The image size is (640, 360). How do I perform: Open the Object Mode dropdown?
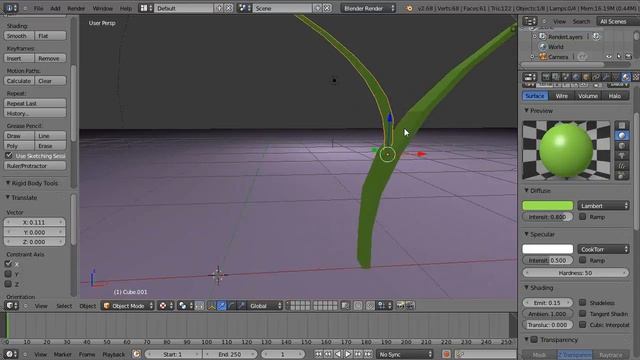click(128, 306)
